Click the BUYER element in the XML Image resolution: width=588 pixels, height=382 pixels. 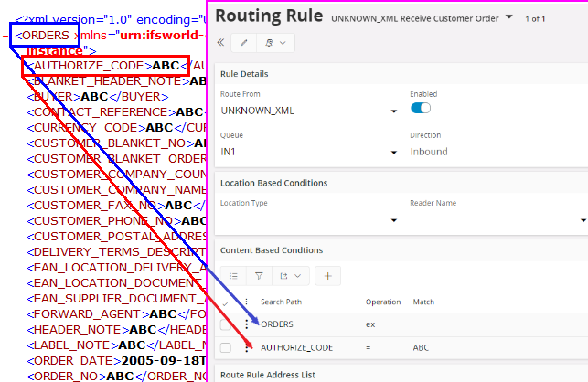click(98, 97)
